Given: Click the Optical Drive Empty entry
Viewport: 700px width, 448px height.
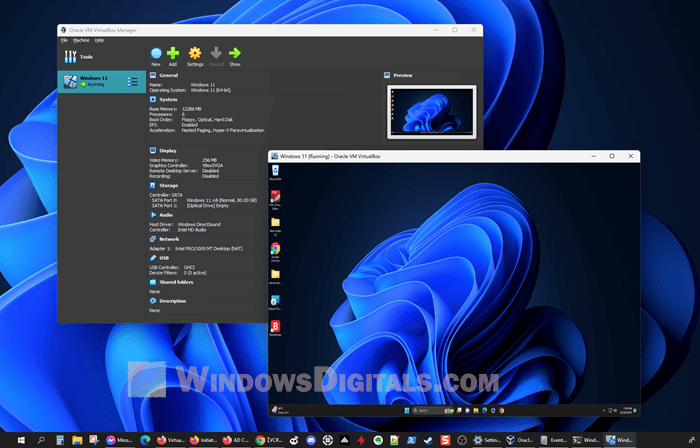Looking at the screenshot, I should (208, 206).
